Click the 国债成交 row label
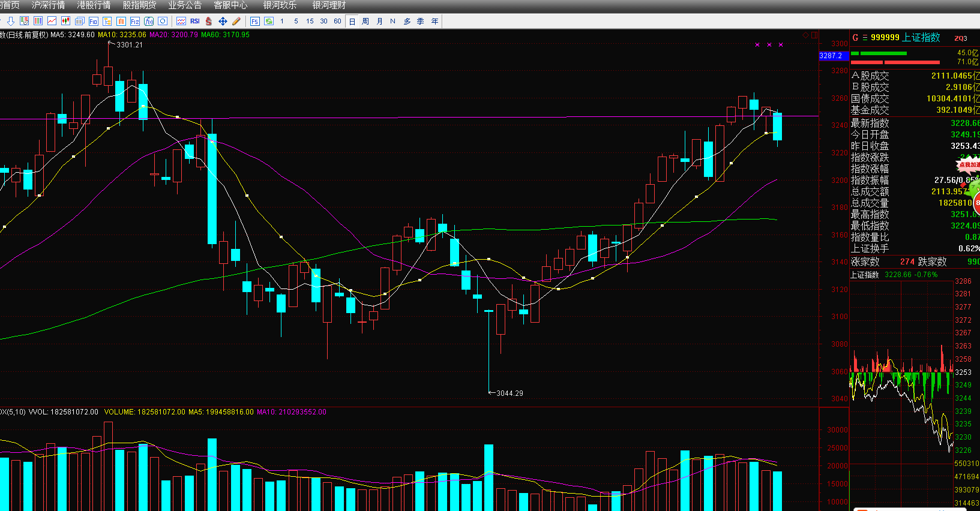This screenshot has width=980, height=511. point(870,99)
